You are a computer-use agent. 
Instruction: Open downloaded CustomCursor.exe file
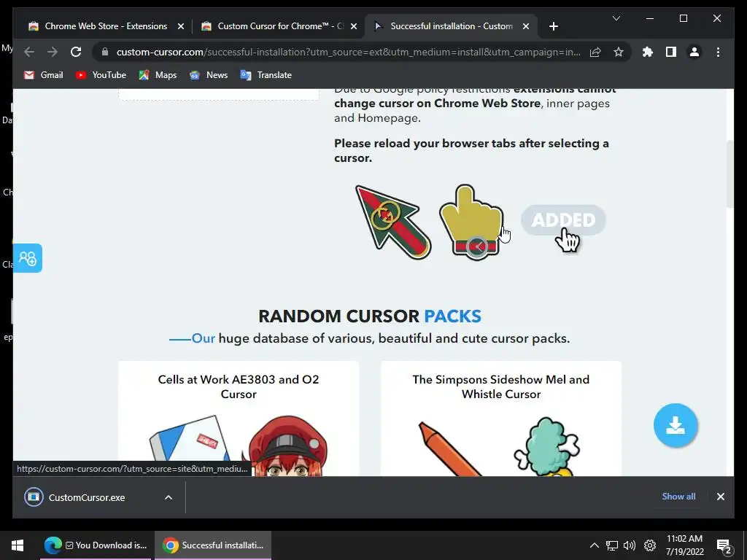(86, 497)
